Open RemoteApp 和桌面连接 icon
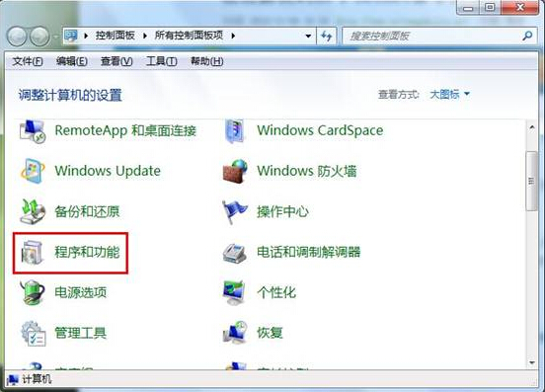Viewport: 545px width, 392px height. click(x=33, y=131)
